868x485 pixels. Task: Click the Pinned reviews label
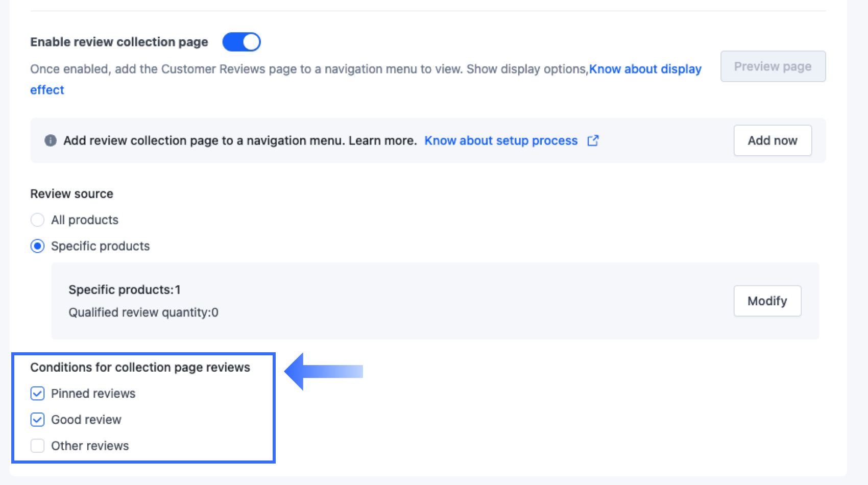pyautogui.click(x=93, y=394)
